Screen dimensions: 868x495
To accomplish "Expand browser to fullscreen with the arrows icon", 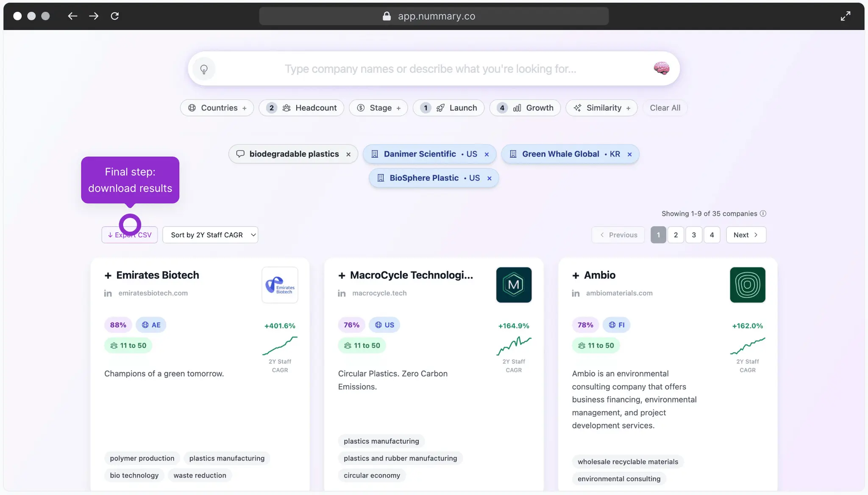I will tap(846, 16).
